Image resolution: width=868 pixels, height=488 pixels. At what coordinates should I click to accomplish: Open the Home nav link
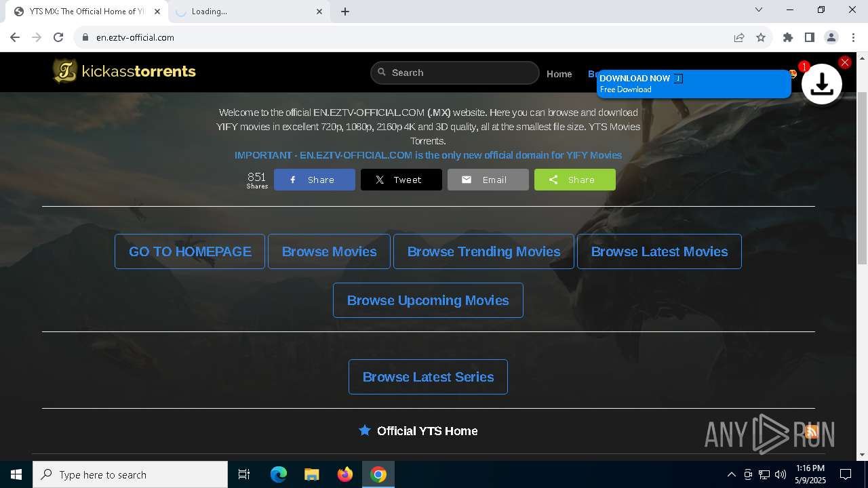(559, 74)
